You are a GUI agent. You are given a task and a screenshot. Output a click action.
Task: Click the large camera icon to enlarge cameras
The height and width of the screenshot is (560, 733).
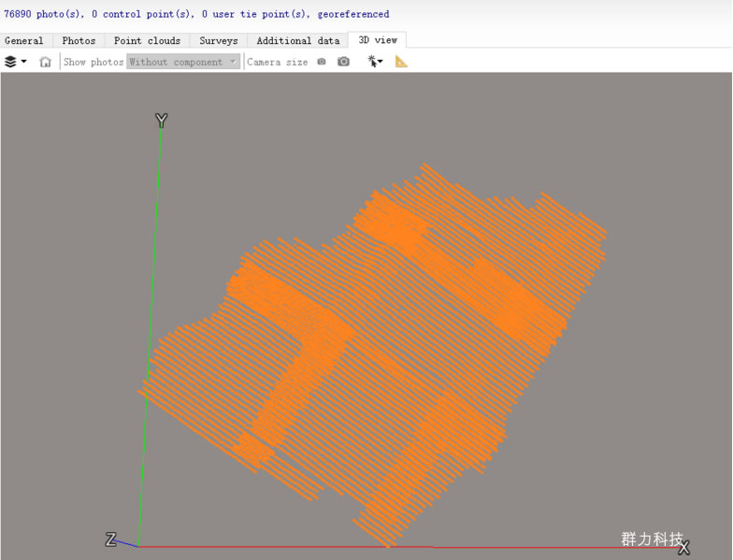[x=343, y=62]
